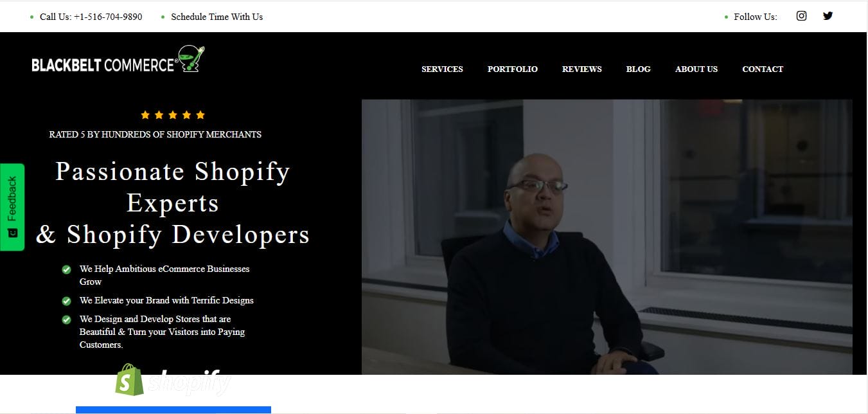
Task: Click the five-star rating icons
Action: 173,115
